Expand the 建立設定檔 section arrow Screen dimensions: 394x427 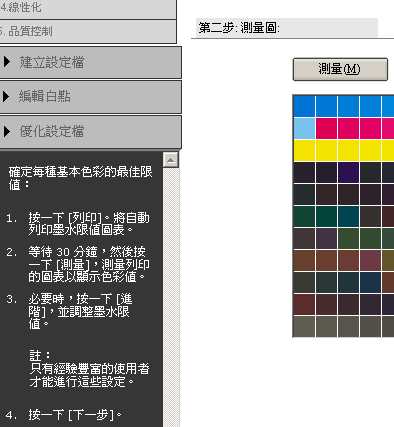(7, 62)
